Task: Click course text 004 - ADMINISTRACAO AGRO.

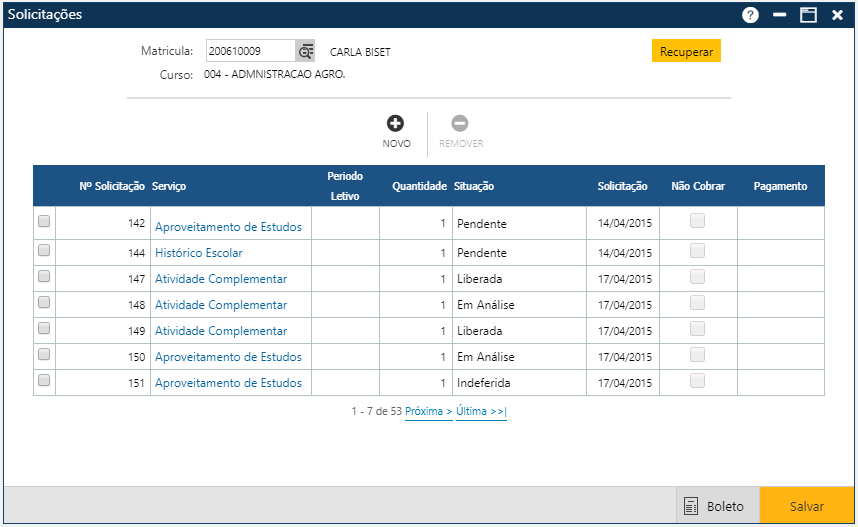Action: click(x=274, y=74)
